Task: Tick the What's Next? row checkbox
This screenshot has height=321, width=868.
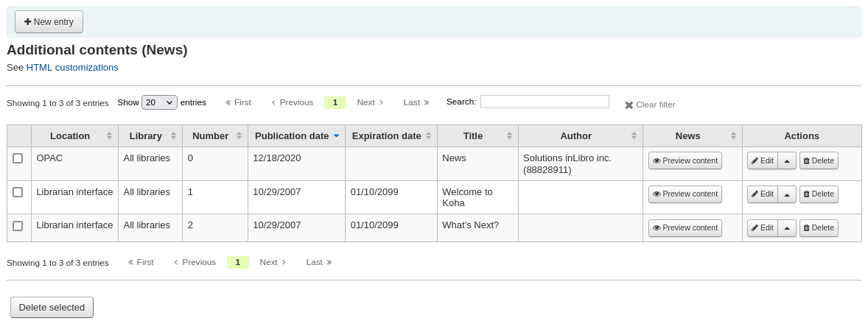Action: pyautogui.click(x=18, y=226)
